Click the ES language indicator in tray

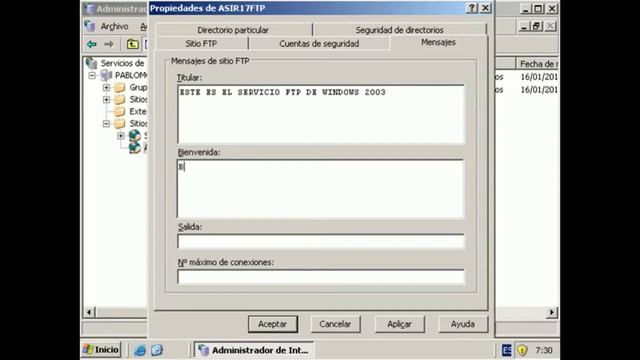(x=507, y=350)
